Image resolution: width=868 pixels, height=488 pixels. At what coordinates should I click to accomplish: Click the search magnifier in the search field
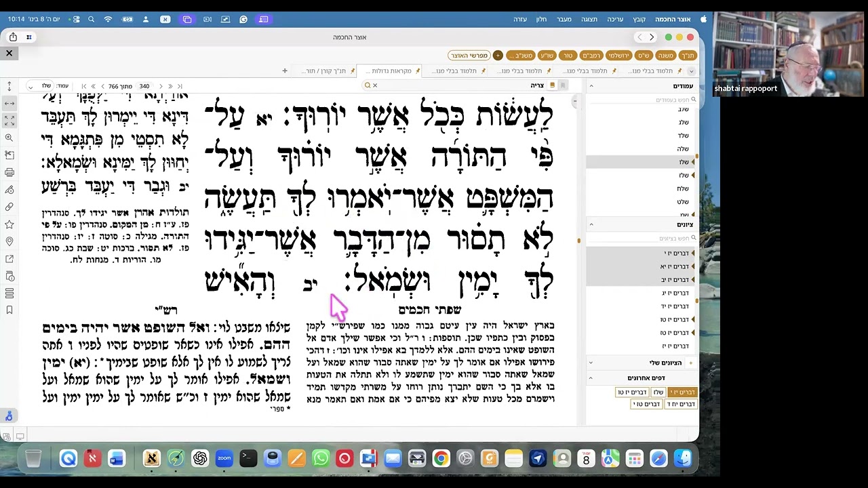click(x=368, y=85)
